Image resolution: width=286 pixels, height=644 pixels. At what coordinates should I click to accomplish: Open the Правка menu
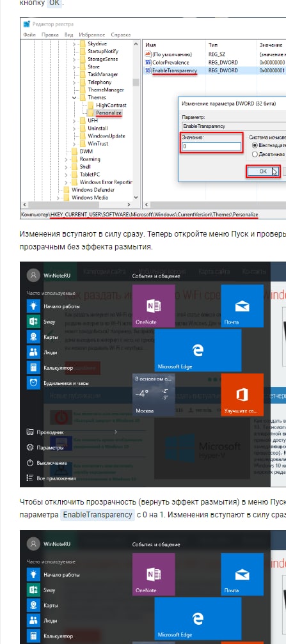click(50, 35)
